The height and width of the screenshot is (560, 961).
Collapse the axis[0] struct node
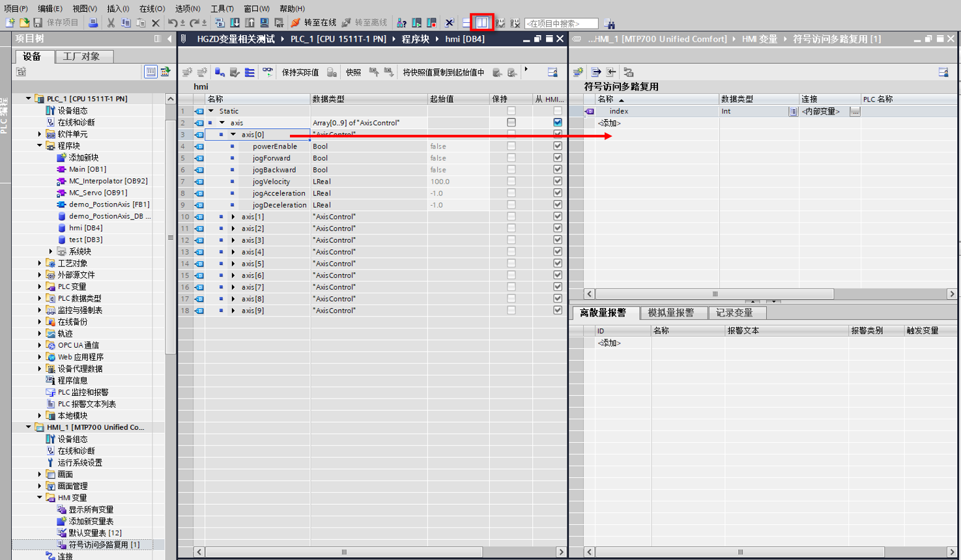pyautogui.click(x=233, y=135)
